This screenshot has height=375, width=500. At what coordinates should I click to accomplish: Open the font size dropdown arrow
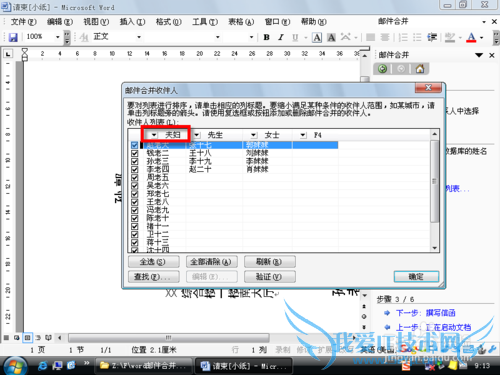[x=251, y=37]
